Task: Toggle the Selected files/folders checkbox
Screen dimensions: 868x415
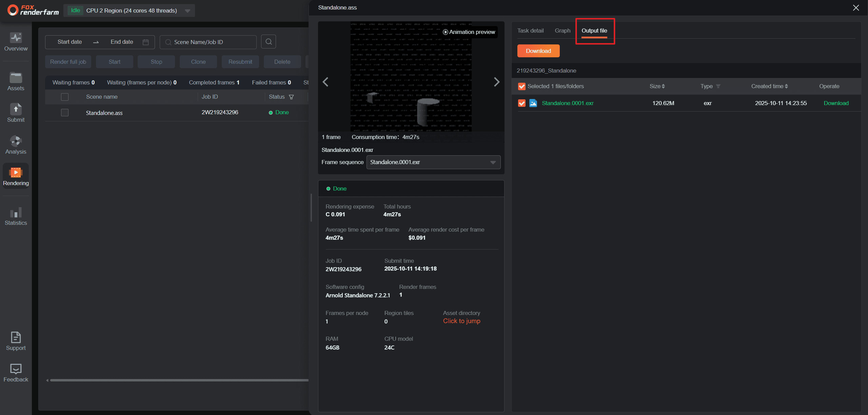Action: [x=522, y=86]
